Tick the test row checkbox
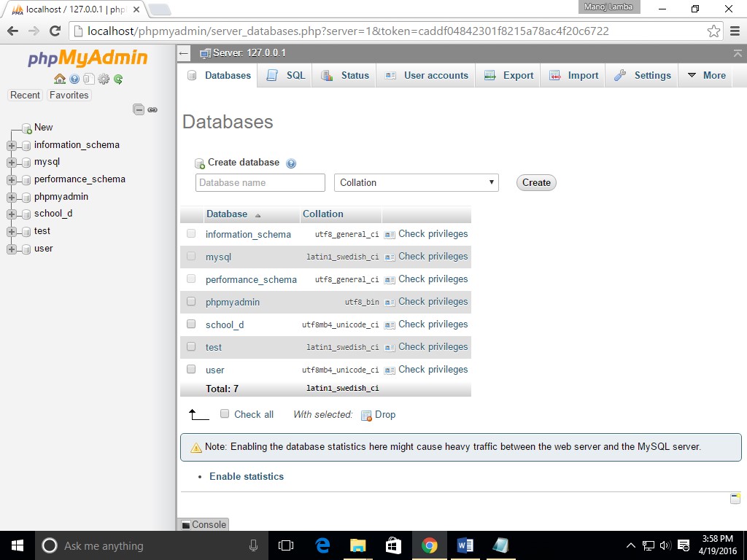 point(191,346)
